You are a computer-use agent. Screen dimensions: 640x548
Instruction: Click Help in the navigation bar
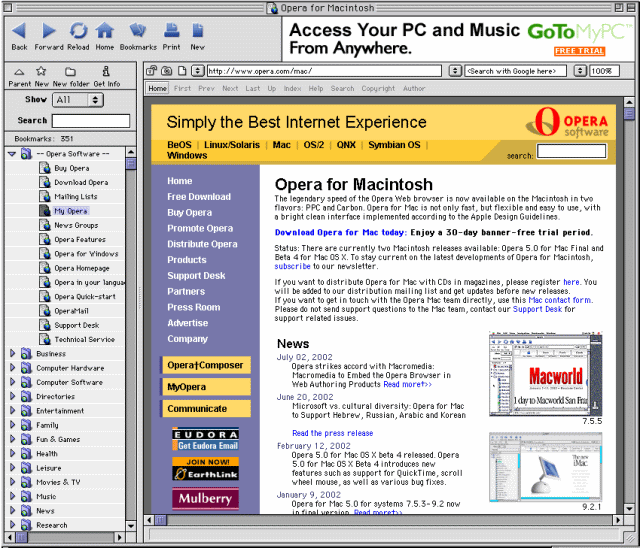pos(316,88)
